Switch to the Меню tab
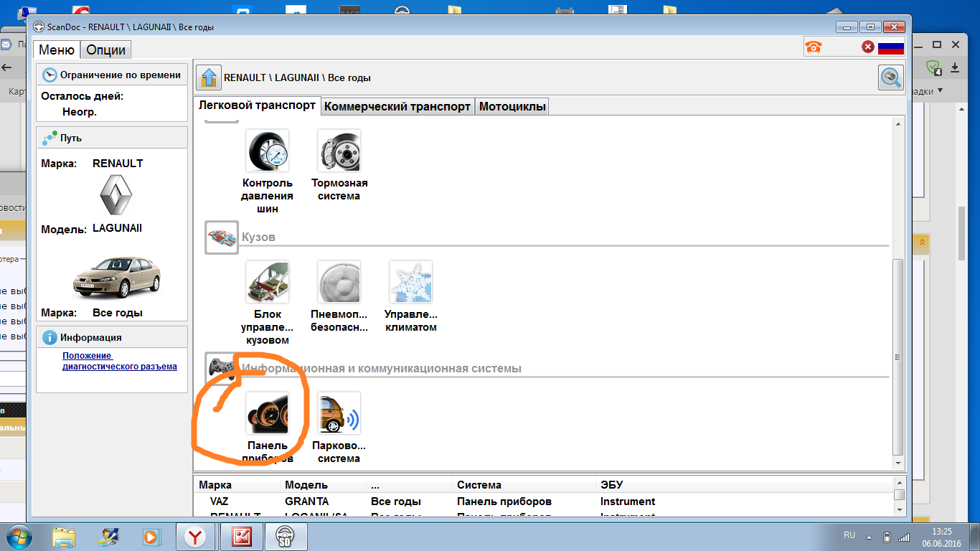980x551 pixels. [57, 50]
